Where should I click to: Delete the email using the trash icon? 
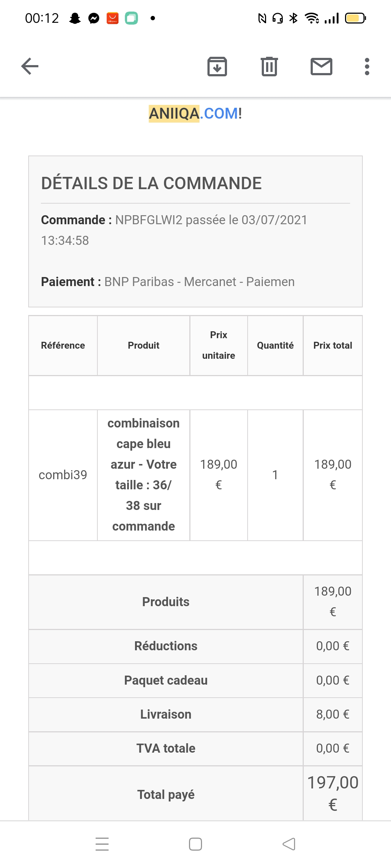point(269,67)
